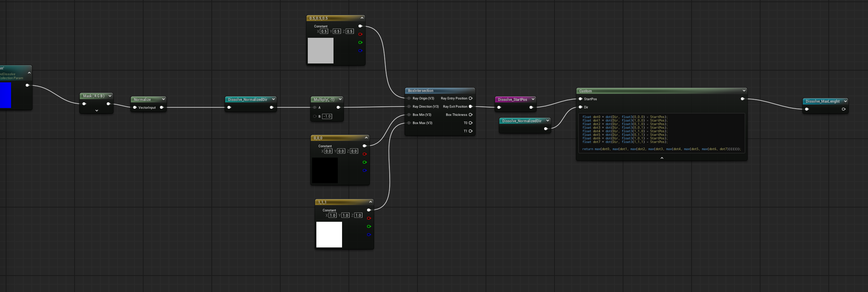
Task: Collapse the 0.5,0.5,0.5 constant node
Action: click(362, 18)
